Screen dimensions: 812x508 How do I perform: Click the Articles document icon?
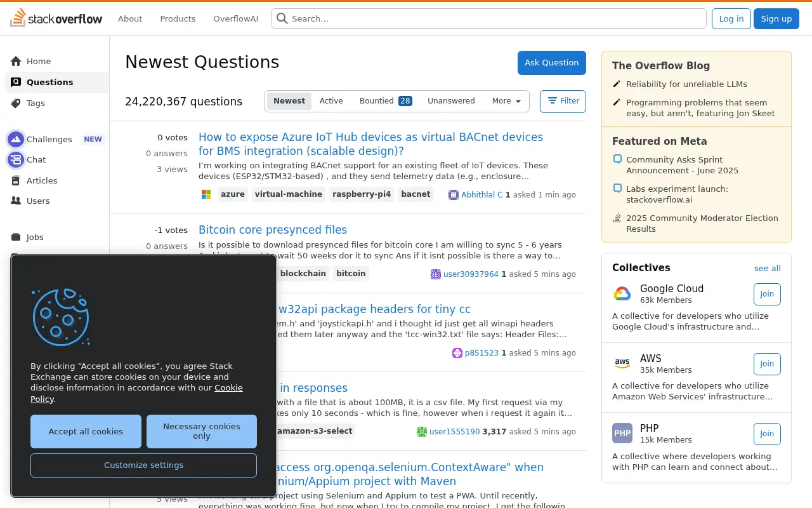click(x=16, y=180)
